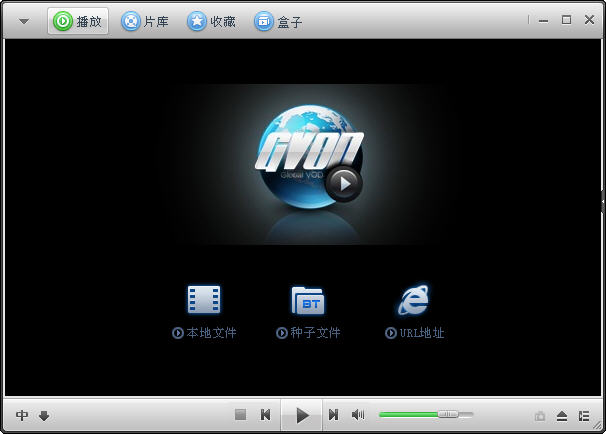Viewport: 606px width, 434px height.
Task: Open the 片库 library tab
Action: tap(145, 21)
